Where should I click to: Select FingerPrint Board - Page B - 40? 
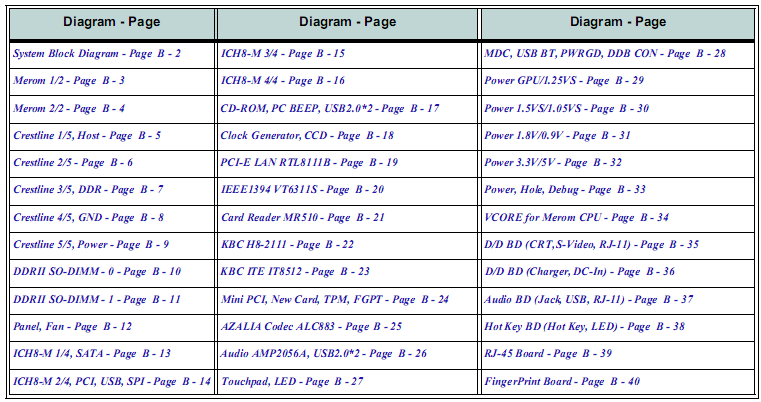point(562,382)
